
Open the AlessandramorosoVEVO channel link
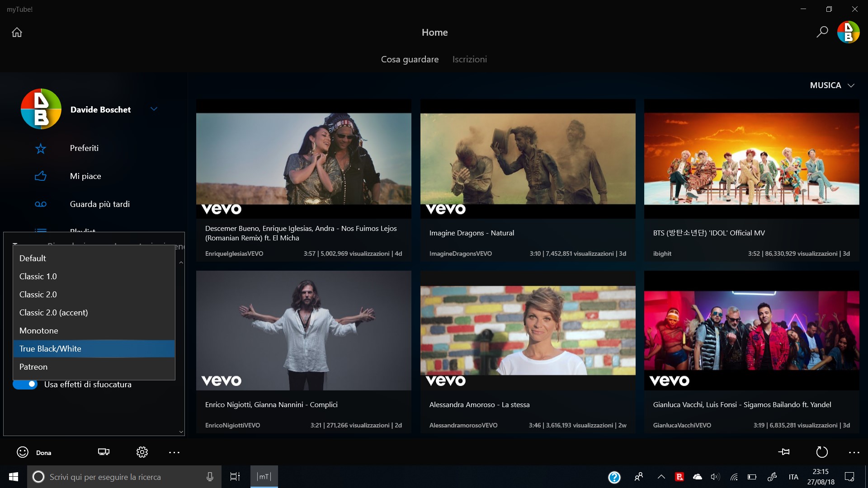(x=463, y=425)
